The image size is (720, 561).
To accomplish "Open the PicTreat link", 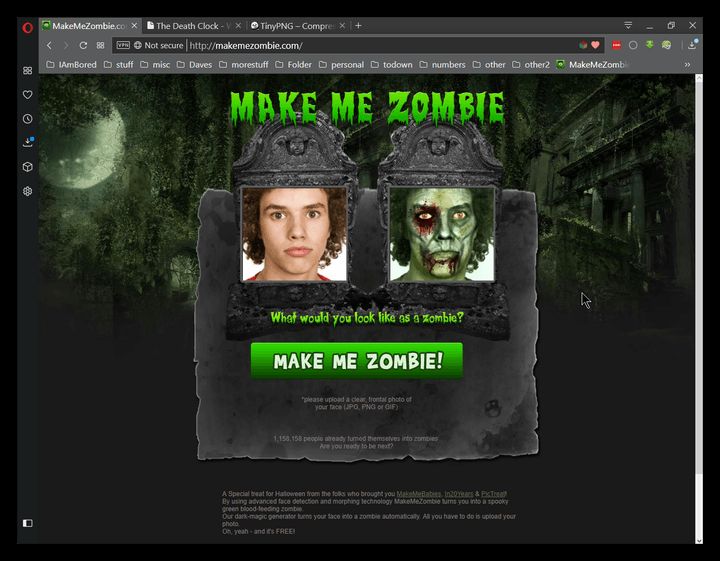I will [493, 494].
